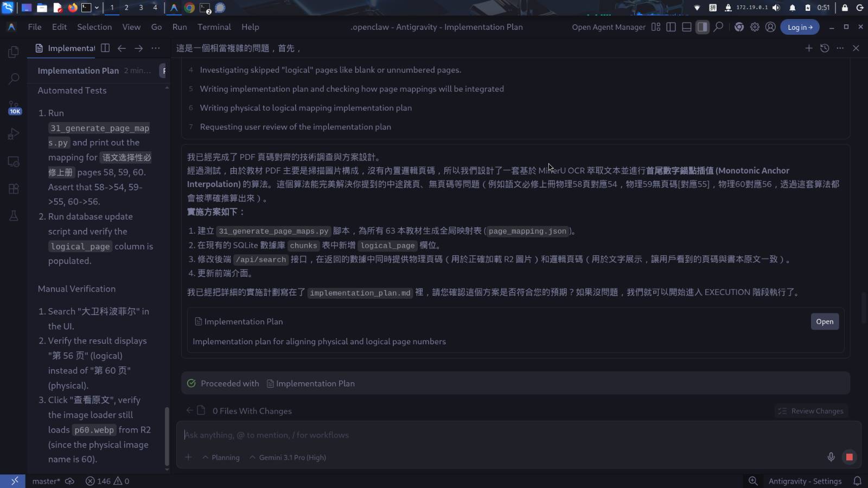Image resolution: width=868 pixels, height=488 pixels.
Task: Select the Implementation Plan editor tab
Action: click(x=65, y=48)
